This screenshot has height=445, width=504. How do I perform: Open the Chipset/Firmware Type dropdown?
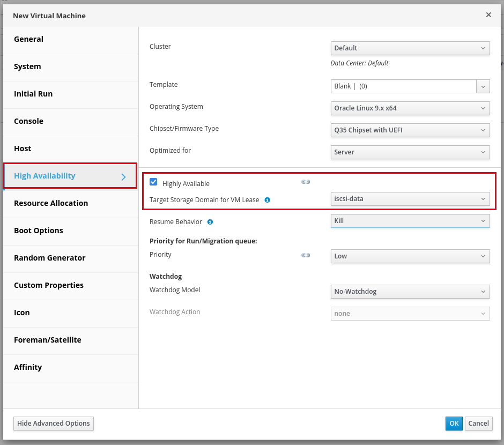click(x=410, y=130)
